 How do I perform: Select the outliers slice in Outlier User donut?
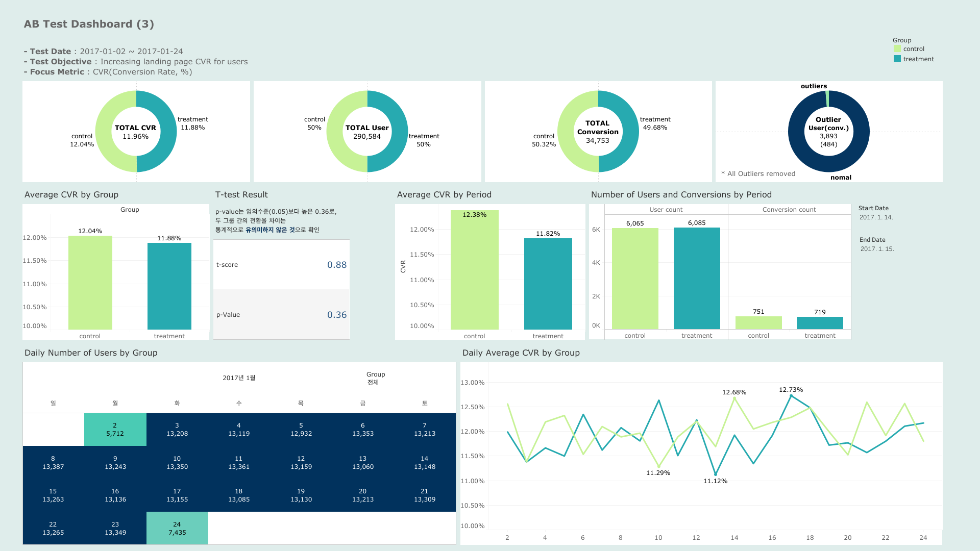(827, 98)
